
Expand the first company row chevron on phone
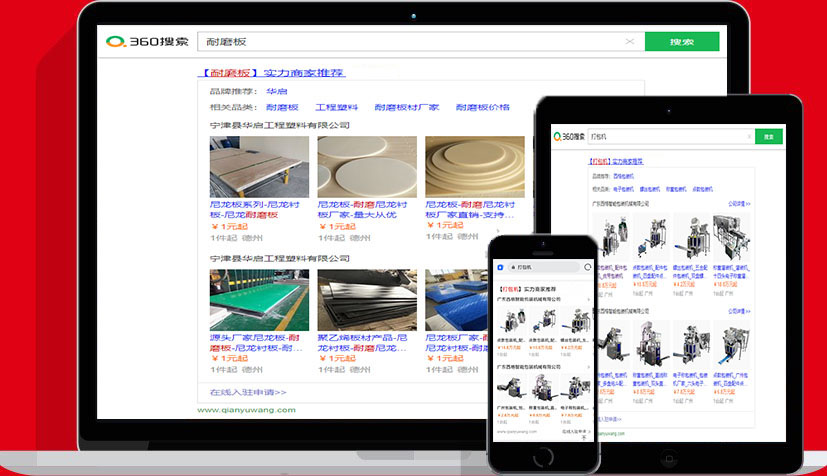tap(589, 299)
